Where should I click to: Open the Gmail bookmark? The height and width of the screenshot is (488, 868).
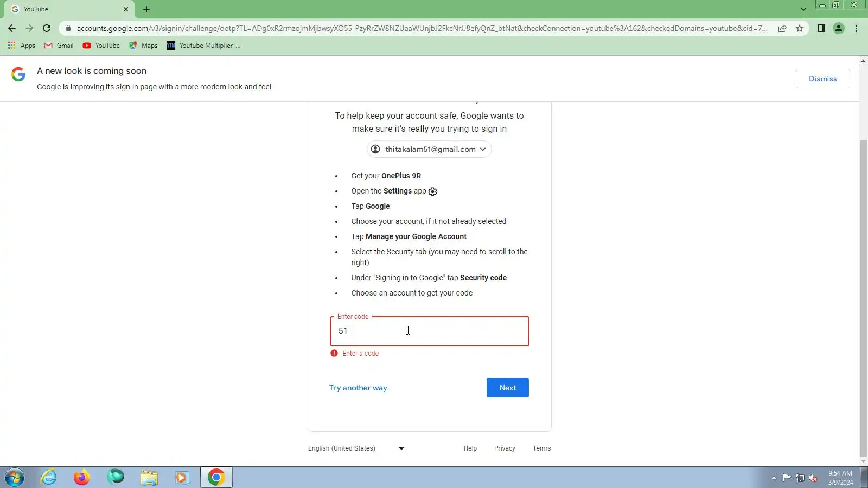click(x=59, y=46)
